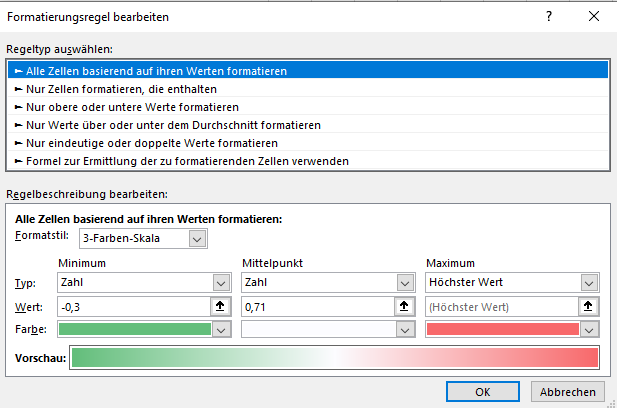617x408 pixels.
Task: Open the red Maximum Farbe dropdown arrow
Action: (589, 330)
